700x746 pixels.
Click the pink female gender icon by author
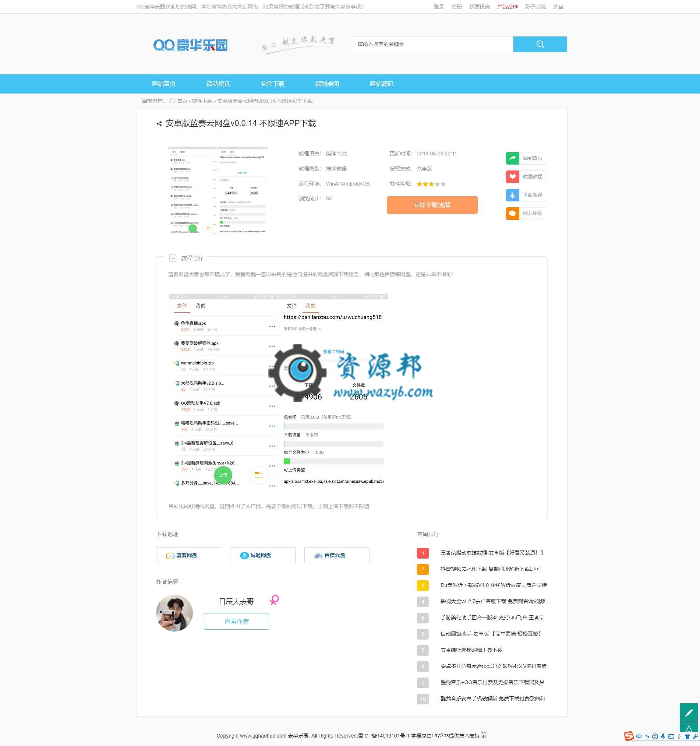[x=275, y=600]
